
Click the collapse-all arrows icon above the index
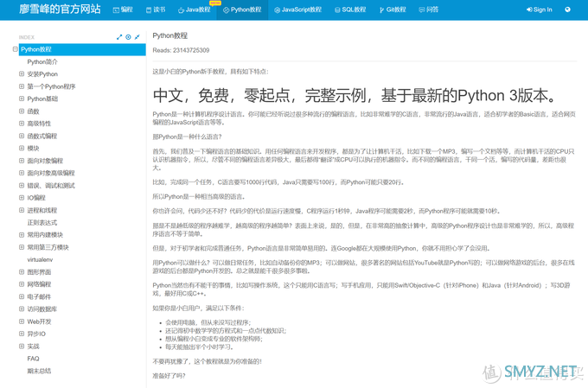tap(137, 37)
